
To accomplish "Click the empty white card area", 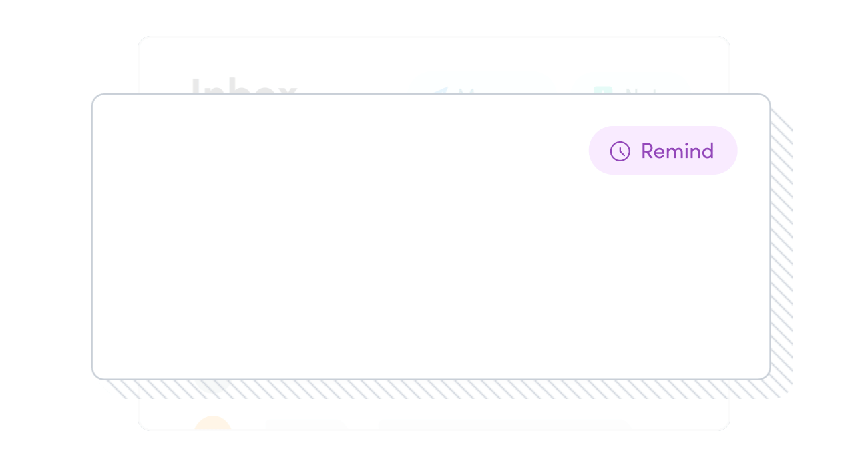I will point(431,237).
